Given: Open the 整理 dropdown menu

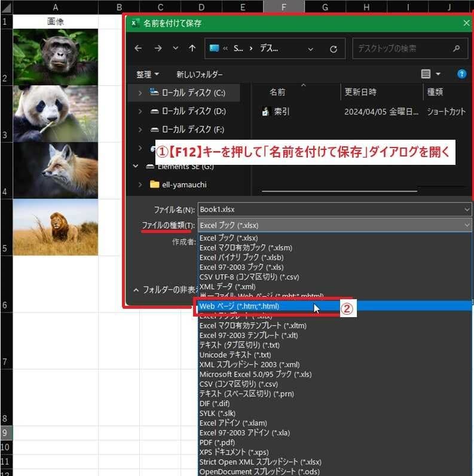Looking at the screenshot, I should tap(148, 75).
